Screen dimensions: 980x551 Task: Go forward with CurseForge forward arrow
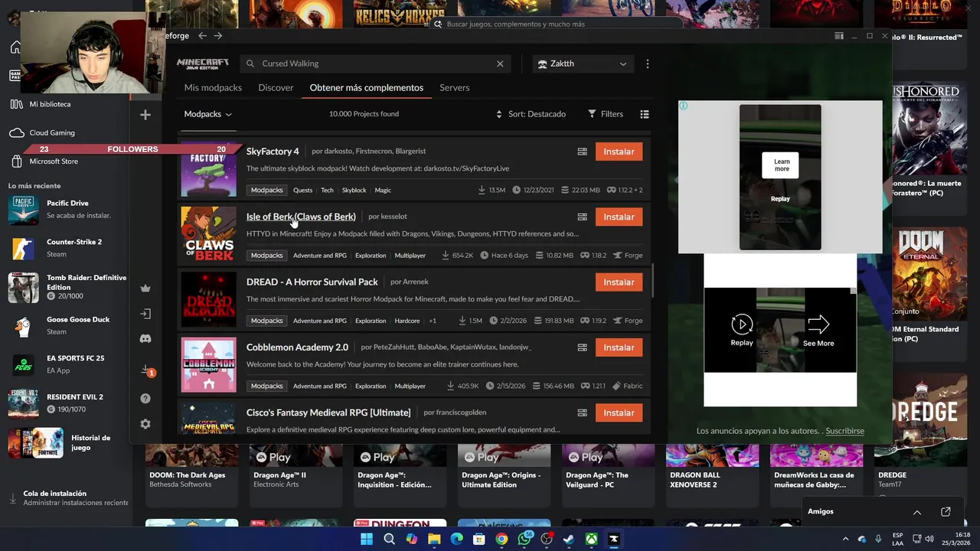tap(218, 35)
